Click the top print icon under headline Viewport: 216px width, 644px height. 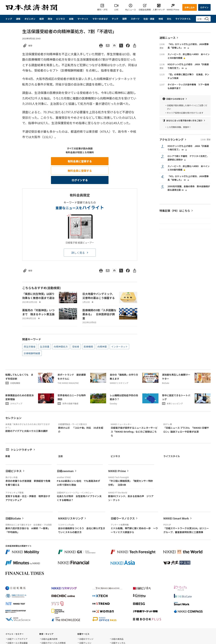(101, 46)
